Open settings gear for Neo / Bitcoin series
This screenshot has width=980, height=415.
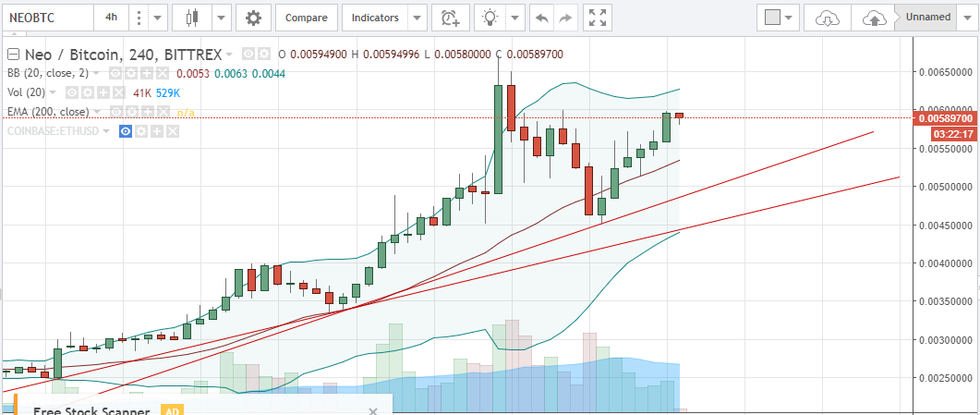pos(264,55)
